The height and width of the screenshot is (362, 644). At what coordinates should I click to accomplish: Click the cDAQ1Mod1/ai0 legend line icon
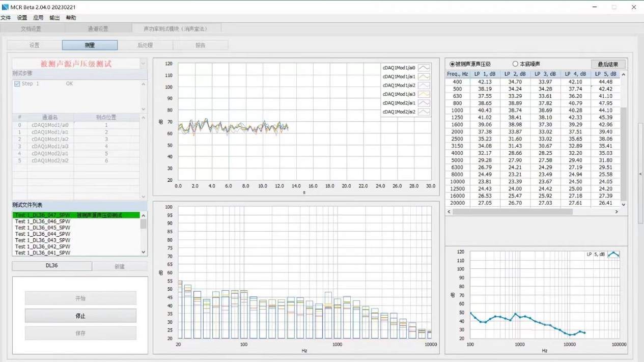click(x=424, y=68)
